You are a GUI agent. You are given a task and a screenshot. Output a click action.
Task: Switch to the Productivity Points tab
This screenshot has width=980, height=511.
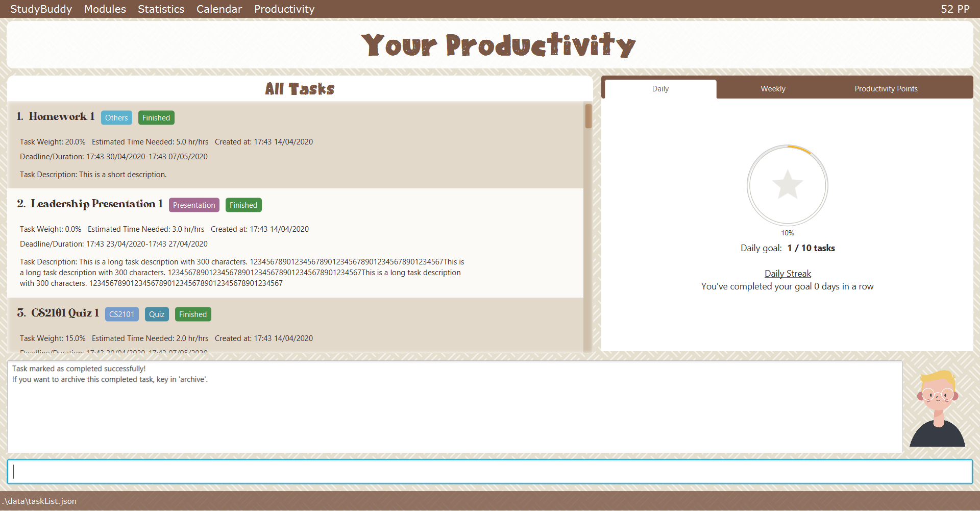(886, 89)
